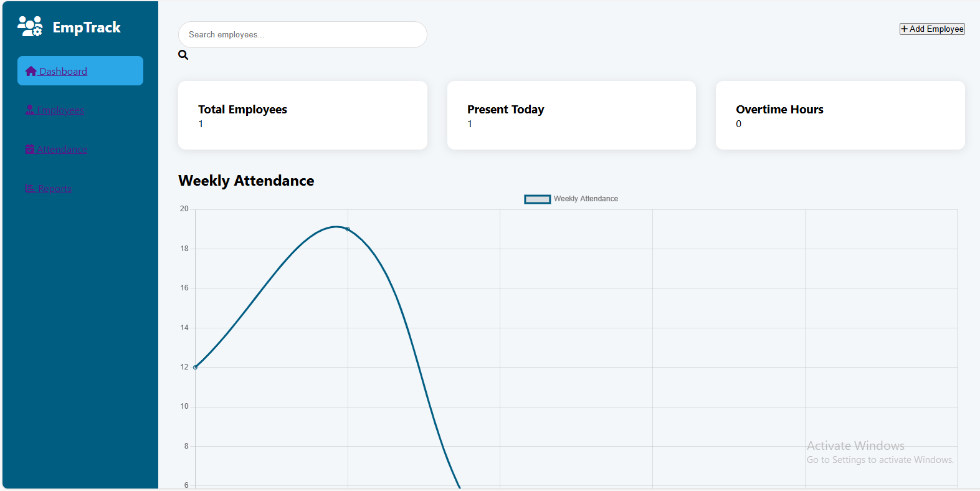Focus the Search employees input field

(x=302, y=35)
